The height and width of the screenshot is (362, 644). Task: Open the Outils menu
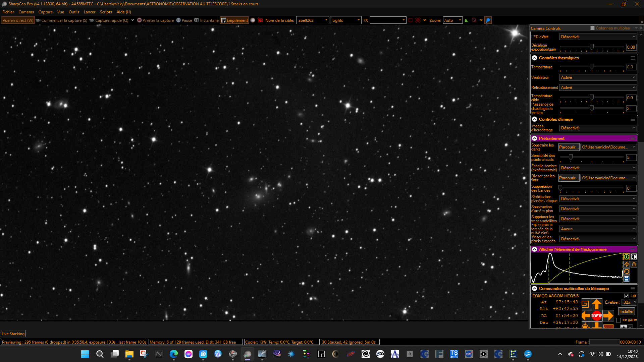coord(74,12)
